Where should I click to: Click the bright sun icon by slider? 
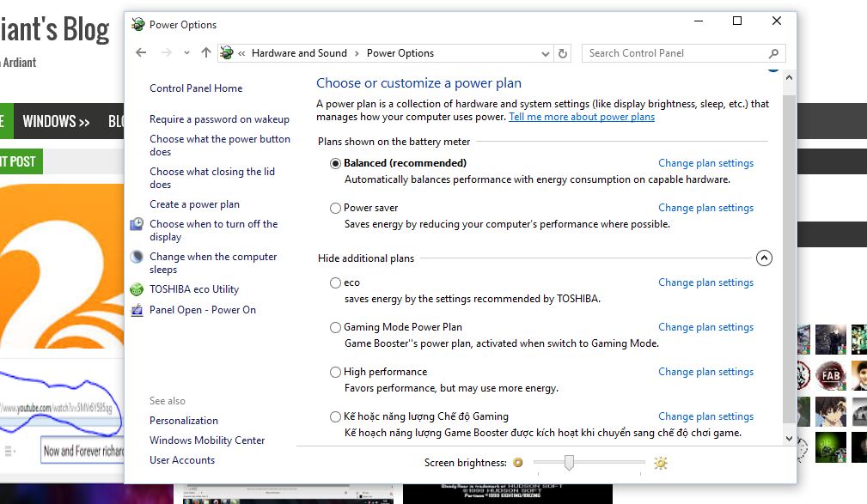pos(660,463)
